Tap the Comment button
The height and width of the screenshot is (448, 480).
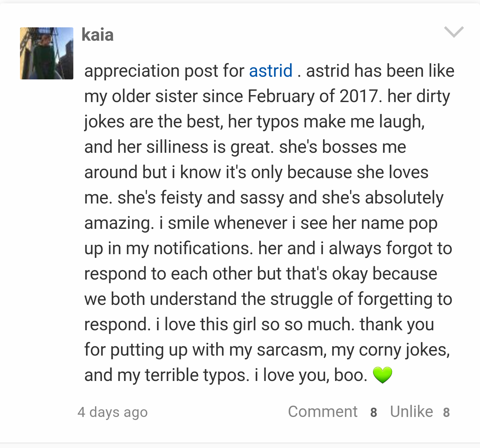pyautogui.click(x=323, y=412)
